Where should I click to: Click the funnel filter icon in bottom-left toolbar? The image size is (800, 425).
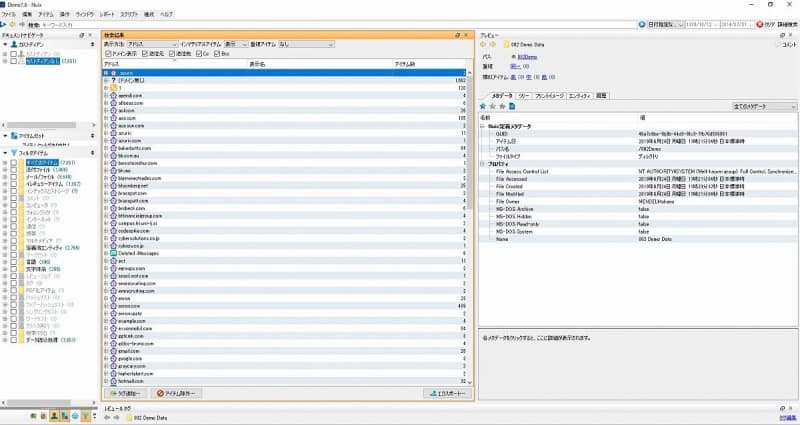pos(86,416)
